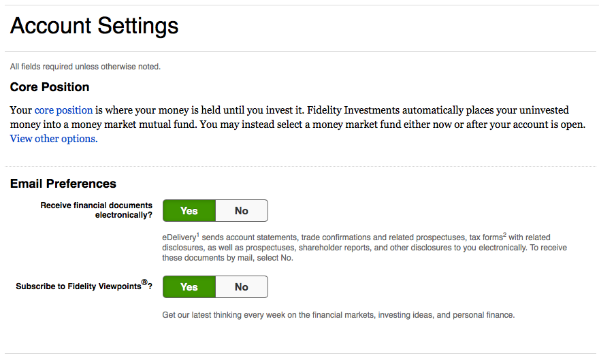
Task: Click the "Core Position" section heading
Action: click(50, 87)
